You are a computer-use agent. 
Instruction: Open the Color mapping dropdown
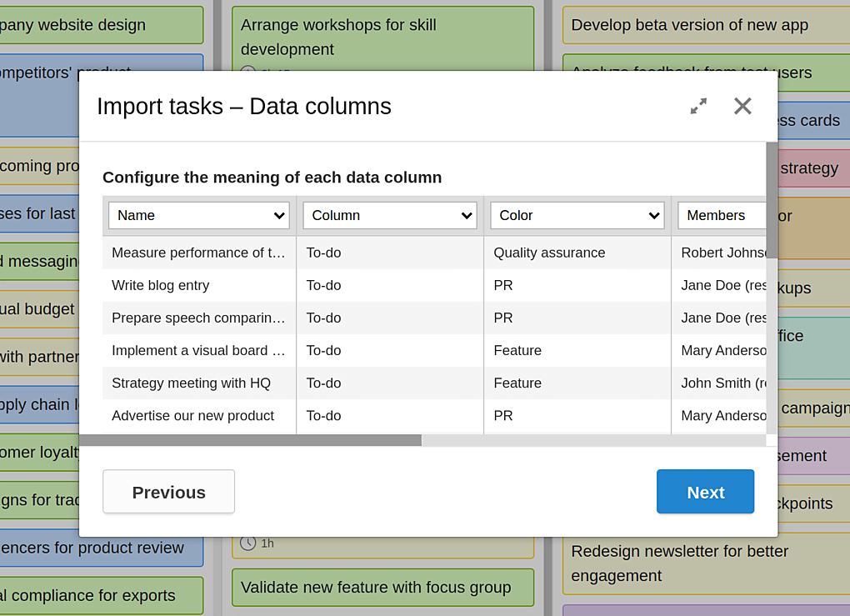(x=577, y=215)
